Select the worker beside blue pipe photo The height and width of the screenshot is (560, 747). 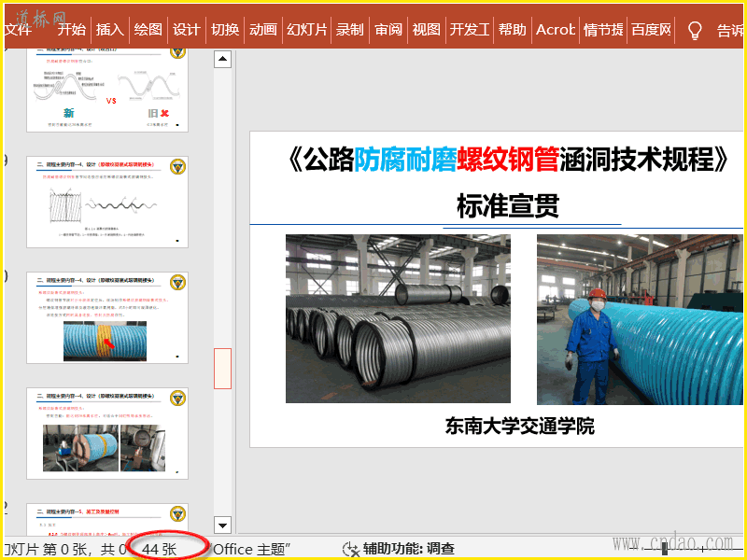click(x=640, y=319)
